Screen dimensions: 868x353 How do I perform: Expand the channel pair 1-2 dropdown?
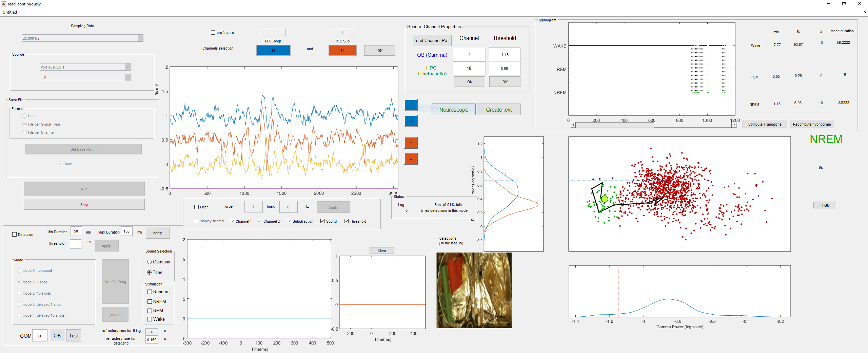(x=127, y=77)
